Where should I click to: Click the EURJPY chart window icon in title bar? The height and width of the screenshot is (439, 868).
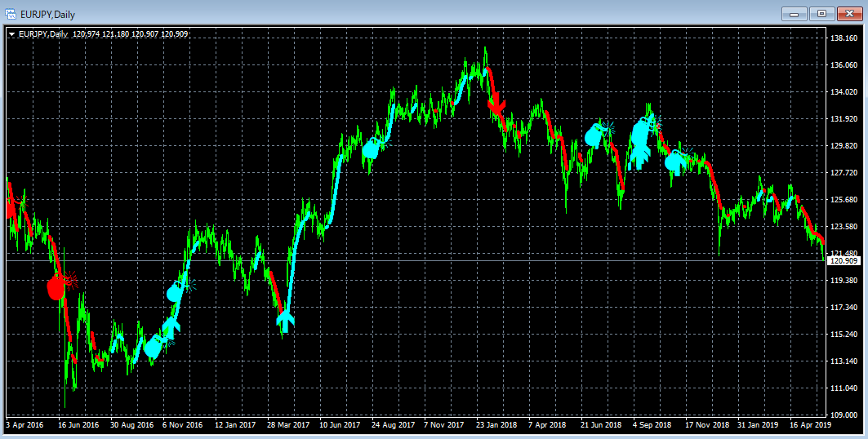pos(11,14)
